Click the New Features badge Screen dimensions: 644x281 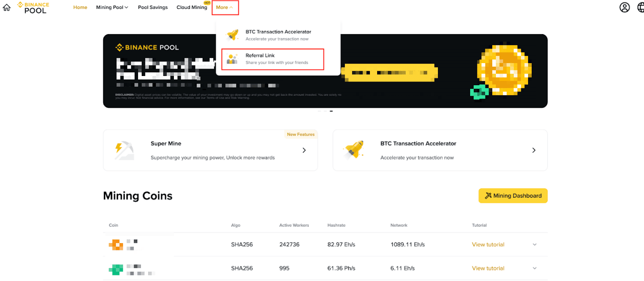[x=301, y=134]
